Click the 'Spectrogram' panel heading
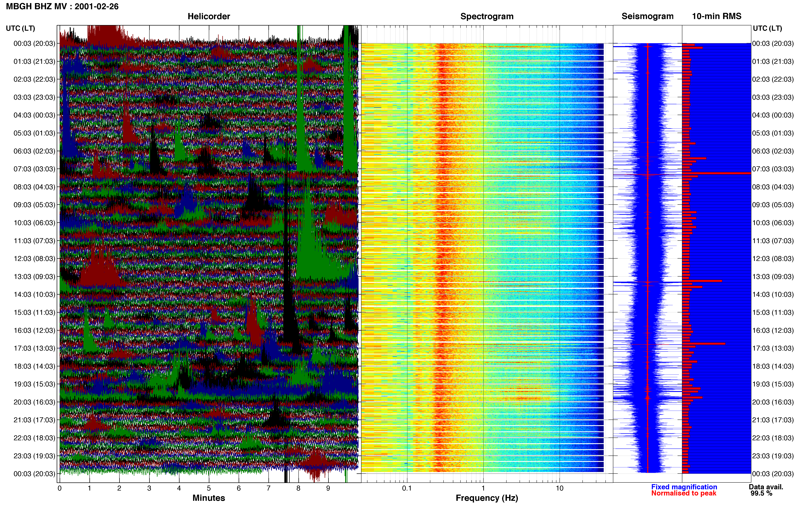The height and width of the screenshot is (508, 812). (487, 16)
